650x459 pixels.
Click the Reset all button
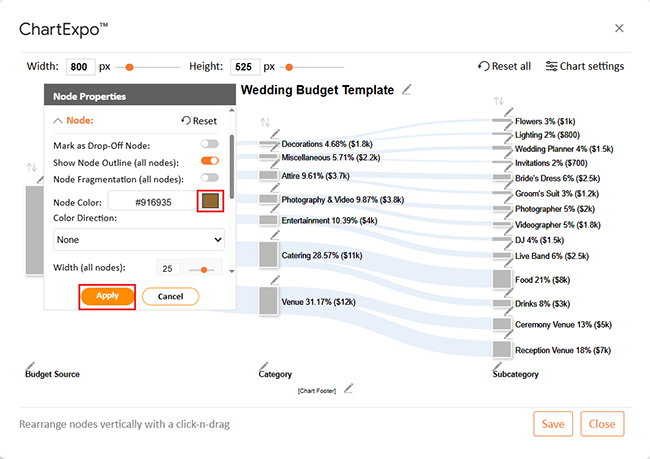505,67
